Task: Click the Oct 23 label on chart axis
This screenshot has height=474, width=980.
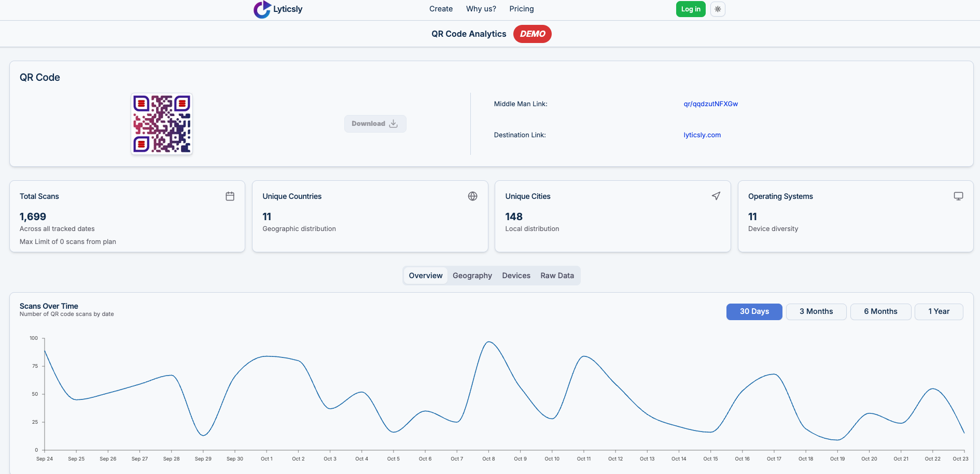Action: pyautogui.click(x=960, y=459)
